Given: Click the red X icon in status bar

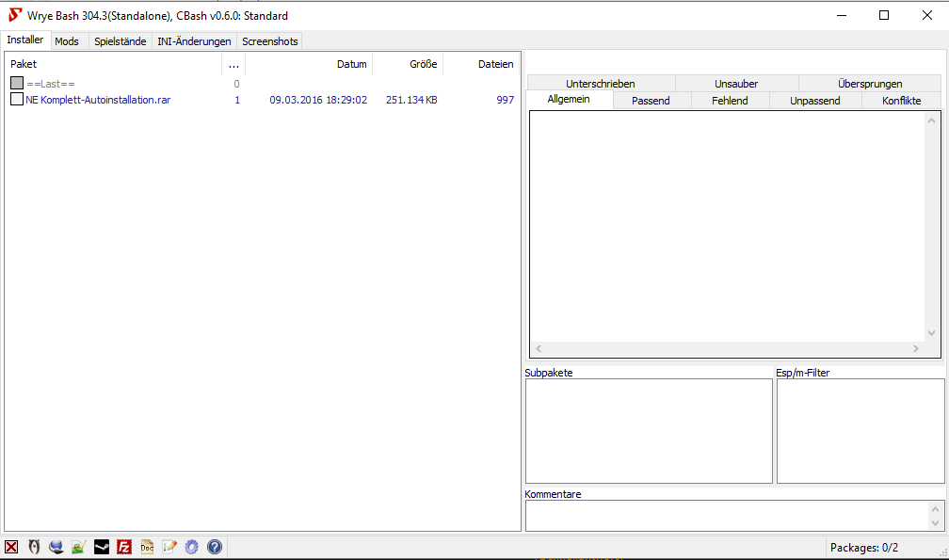Looking at the screenshot, I should pos(11,547).
